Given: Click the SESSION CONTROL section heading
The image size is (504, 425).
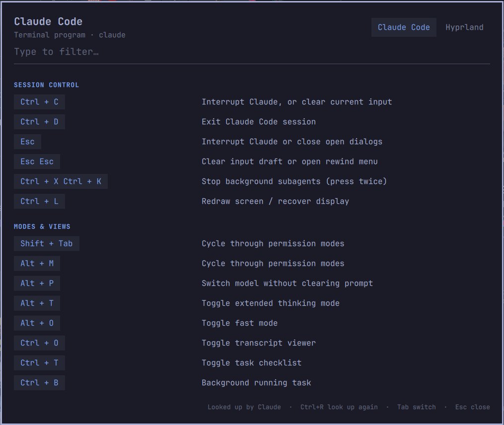Looking at the screenshot, I should [x=46, y=85].
